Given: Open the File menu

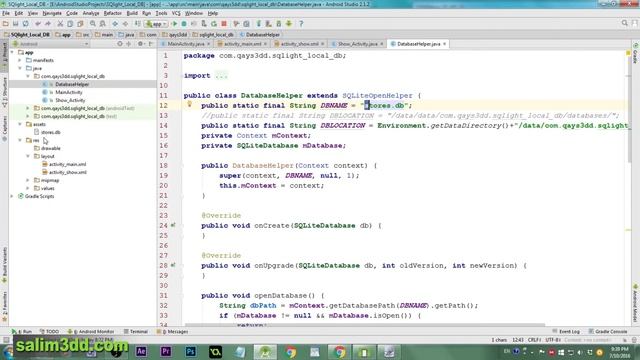Looking at the screenshot, I should (x=6, y=13).
